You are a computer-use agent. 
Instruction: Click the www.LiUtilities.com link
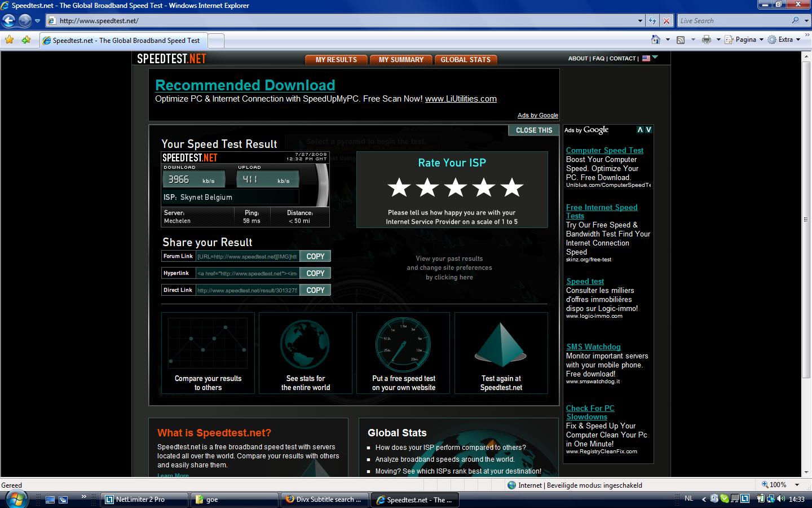coord(461,99)
